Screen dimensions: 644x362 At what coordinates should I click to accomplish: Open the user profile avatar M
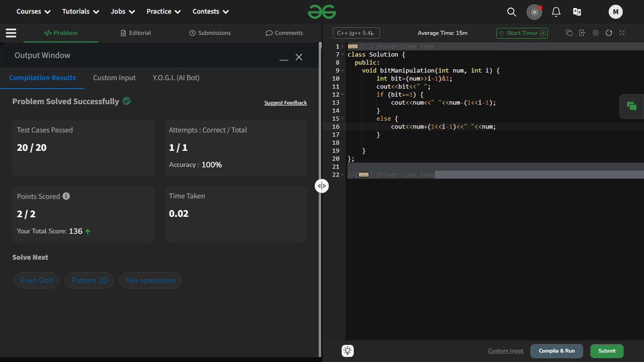(x=616, y=12)
